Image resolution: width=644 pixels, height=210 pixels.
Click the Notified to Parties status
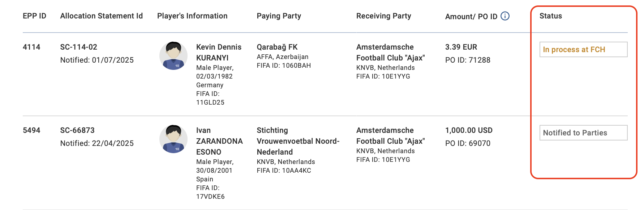pyautogui.click(x=583, y=133)
